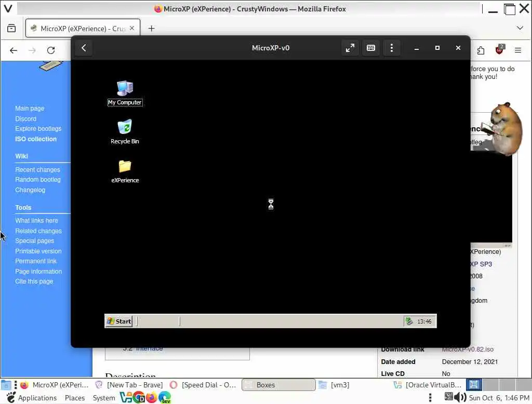Open the Discord sidebar link
This screenshot has height=404, width=532.
26,119
